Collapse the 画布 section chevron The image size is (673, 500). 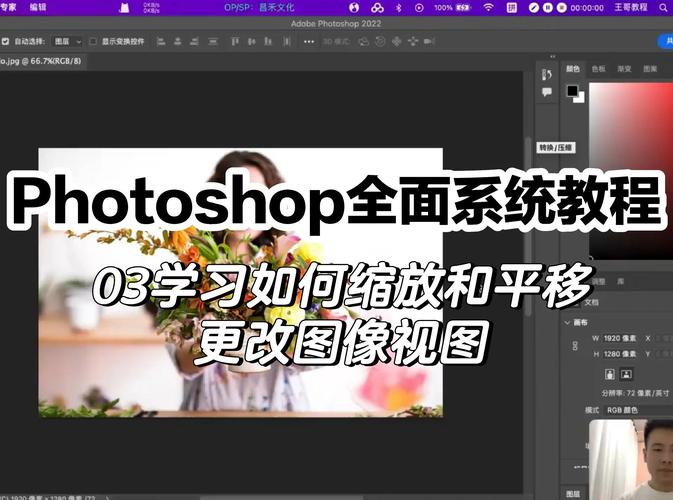tap(567, 322)
